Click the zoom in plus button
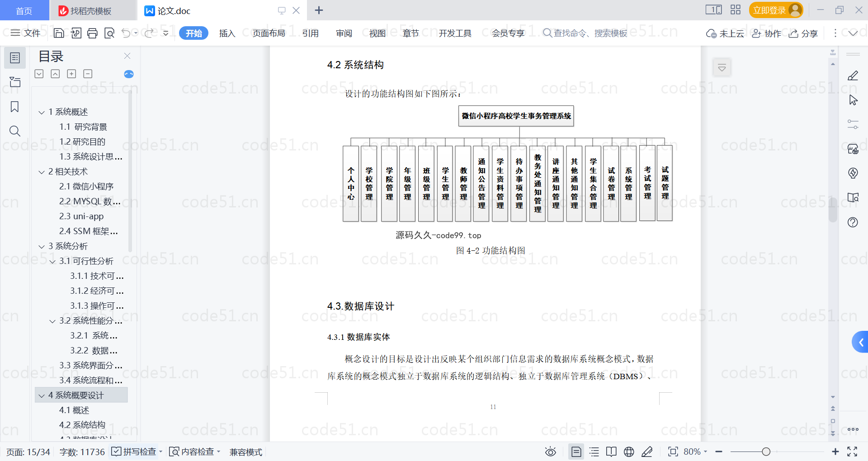The height and width of the screenshot is (461, 868). 835,452
